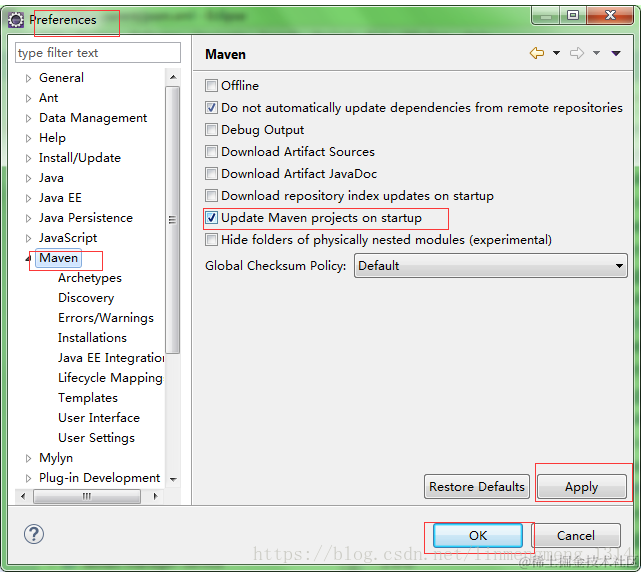
Task: Click the horizontal scroll right arrow
Action: [156, 498]
